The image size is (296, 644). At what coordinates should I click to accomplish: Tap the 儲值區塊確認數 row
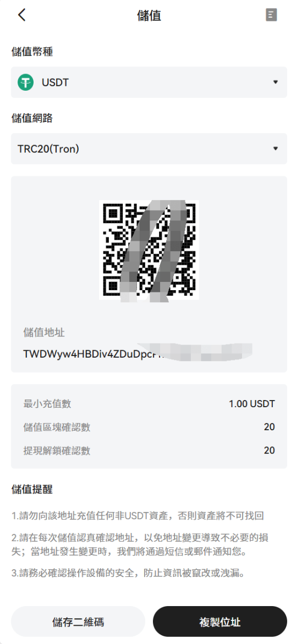pos(149,427)
